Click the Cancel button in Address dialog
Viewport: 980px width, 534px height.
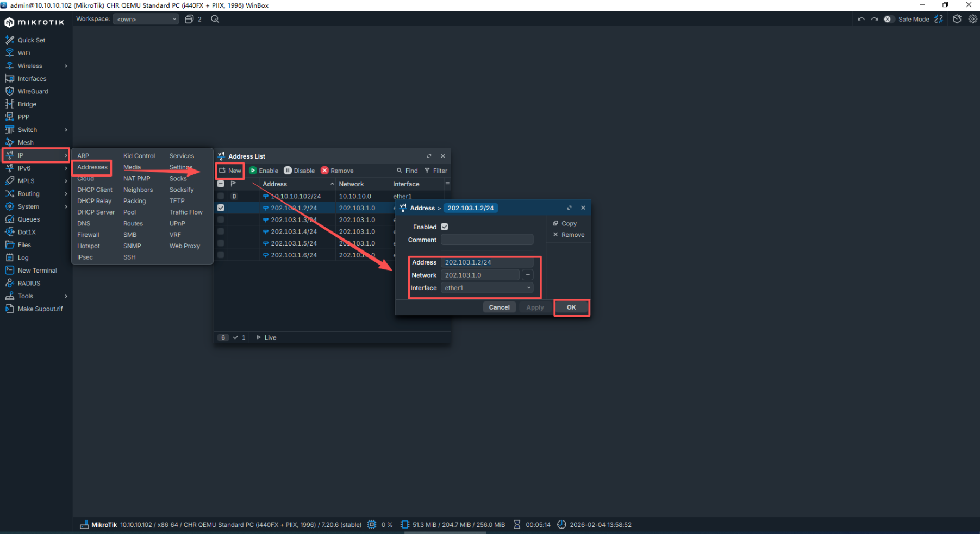(x=499, y=307)
